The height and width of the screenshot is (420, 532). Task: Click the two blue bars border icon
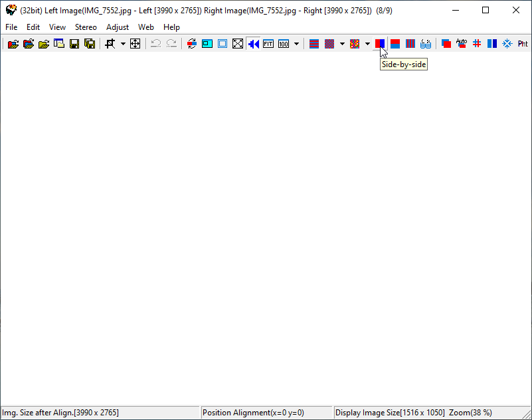[x=492, y=44]
